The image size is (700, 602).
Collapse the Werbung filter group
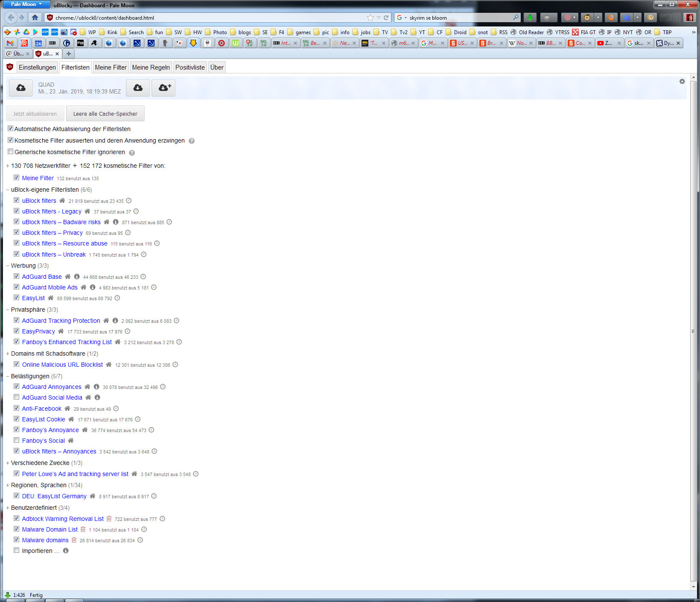tap(8, 266)
